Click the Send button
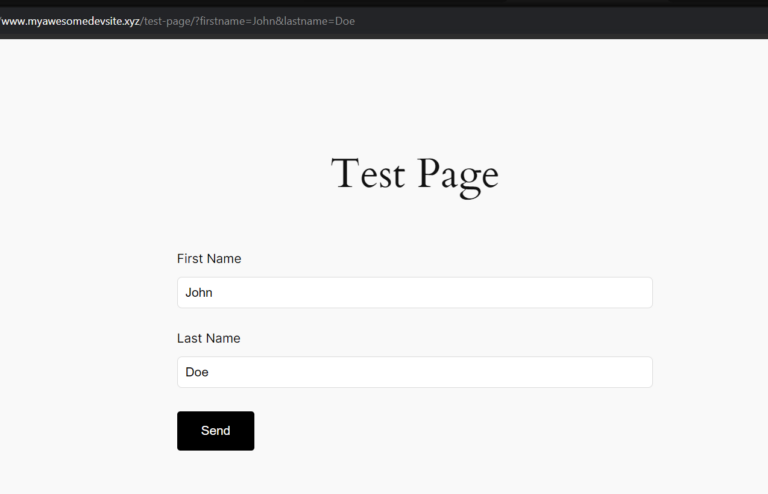Viewport: 768px width, 494px height. tap(215, 431)
